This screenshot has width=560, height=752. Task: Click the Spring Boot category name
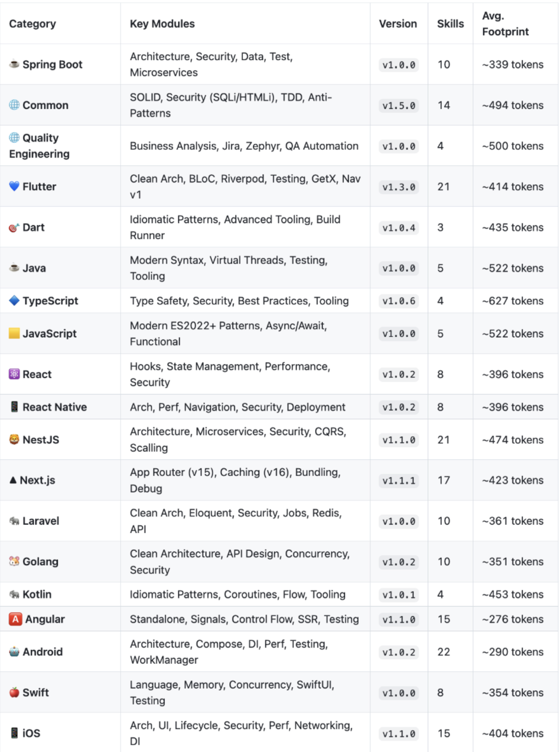coord(52,64)
